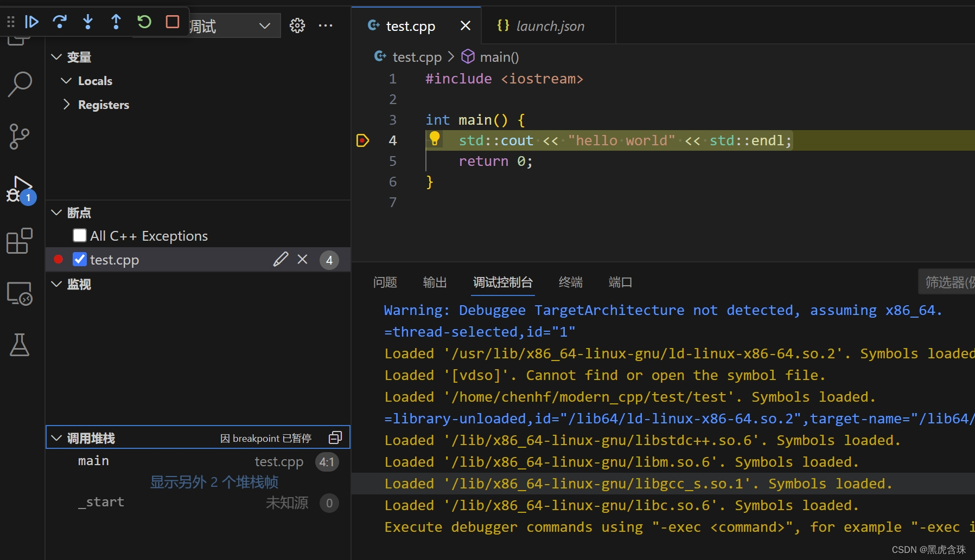Step into the function
The image size is (975, 560).
(x=88, y=22)
